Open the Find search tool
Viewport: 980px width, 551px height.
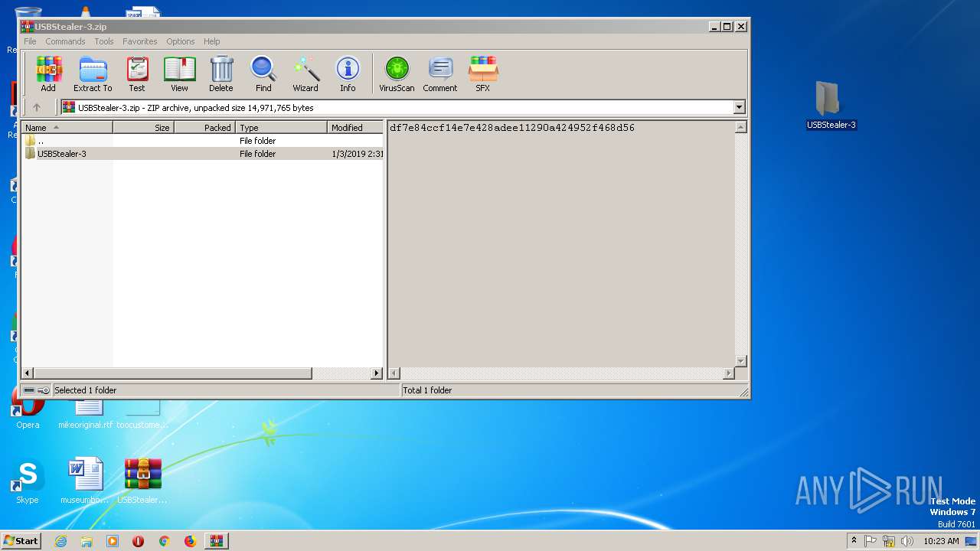click(263, 74)
